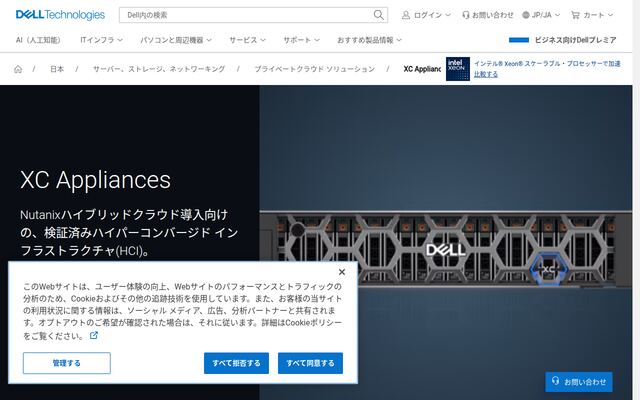This screenshot has width=640, height=400.
Task: Click the home breadcrumb icon
Action: (x=18, y=69)
